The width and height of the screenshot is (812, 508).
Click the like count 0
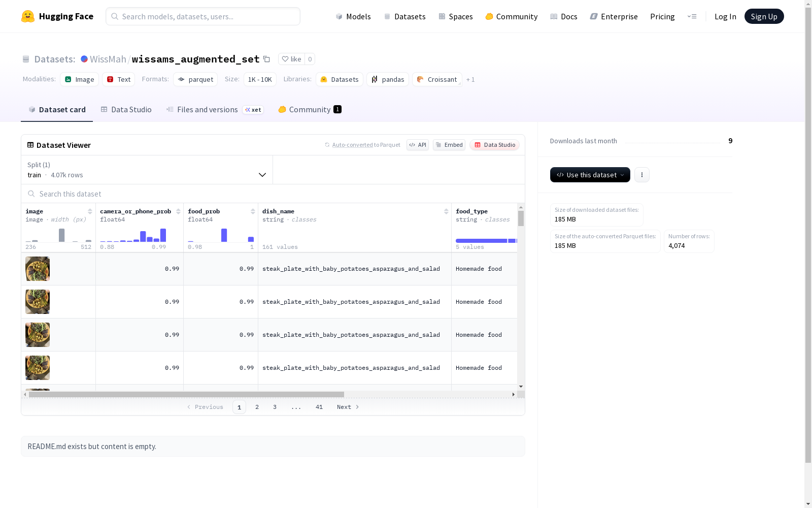coord(310,59)
